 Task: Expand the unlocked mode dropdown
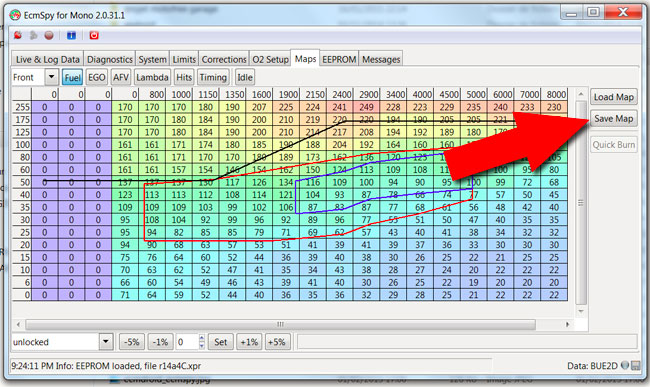coord(106,342)
